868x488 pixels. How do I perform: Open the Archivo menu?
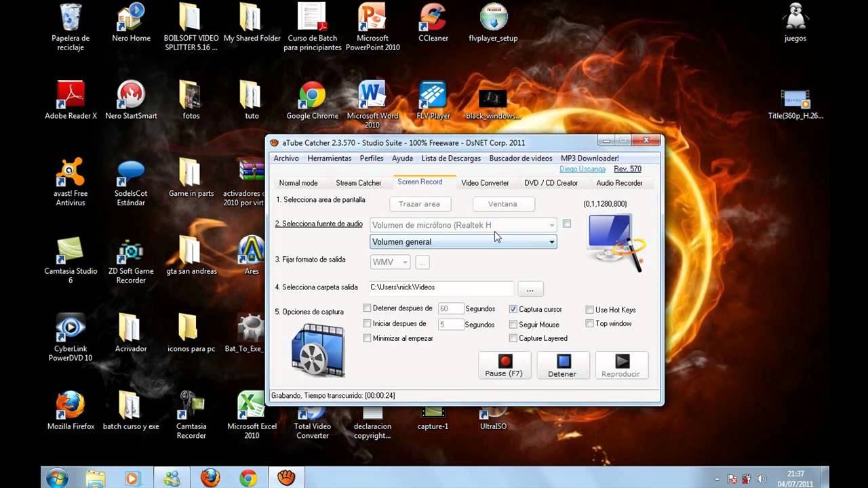[x=286, y=158]
